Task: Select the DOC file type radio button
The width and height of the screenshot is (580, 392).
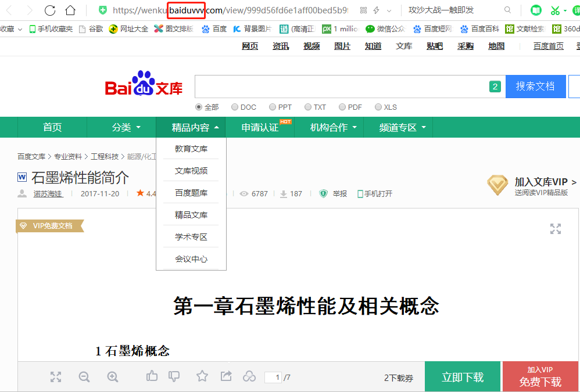Action: tap(235, 107)
